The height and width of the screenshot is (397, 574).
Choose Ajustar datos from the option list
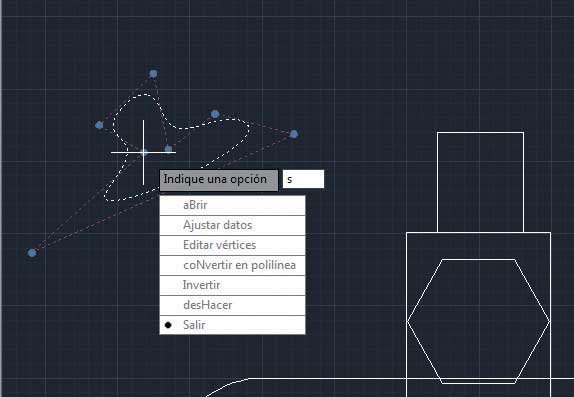point(232,225)
